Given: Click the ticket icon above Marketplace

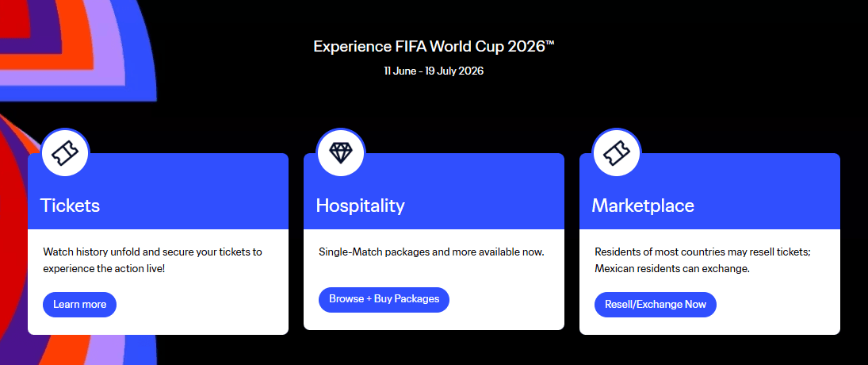Looking at the screenshot, I should click(x=616, y=152).
